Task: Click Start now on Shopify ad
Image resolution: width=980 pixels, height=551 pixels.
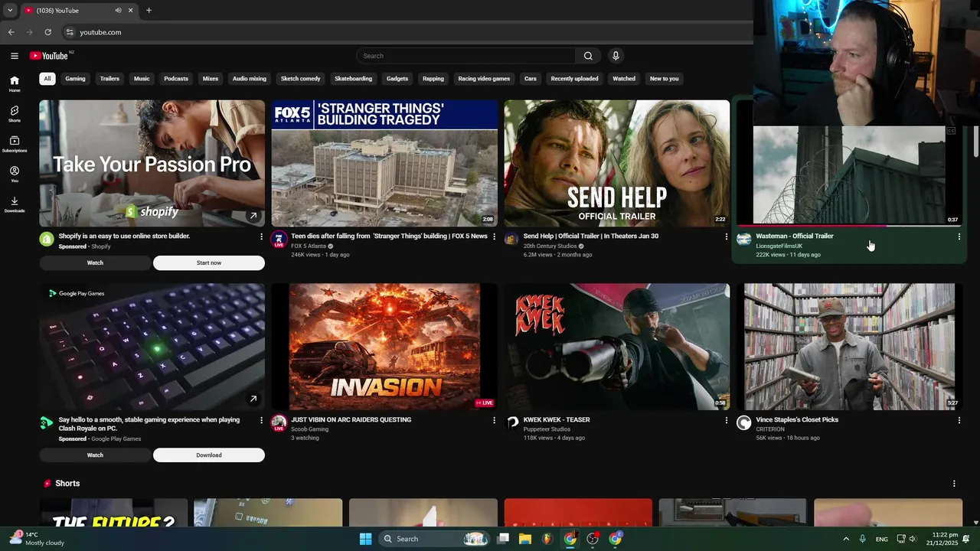Action: (209, 262)
